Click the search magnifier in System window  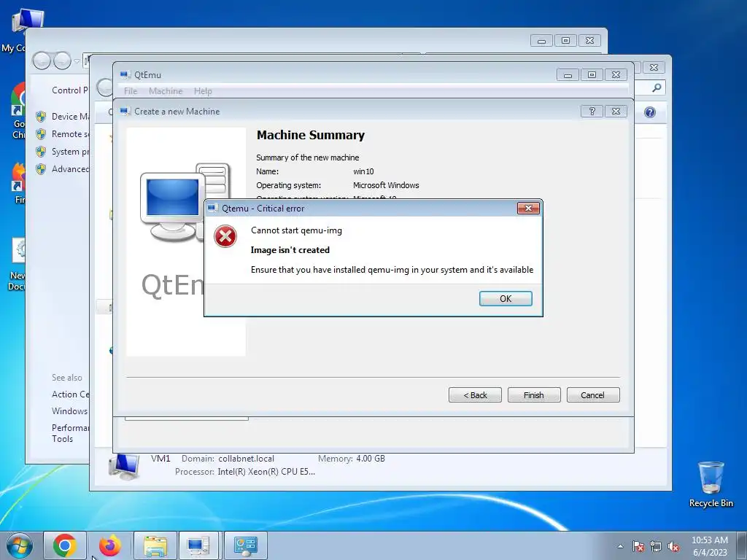click(657, 87)
